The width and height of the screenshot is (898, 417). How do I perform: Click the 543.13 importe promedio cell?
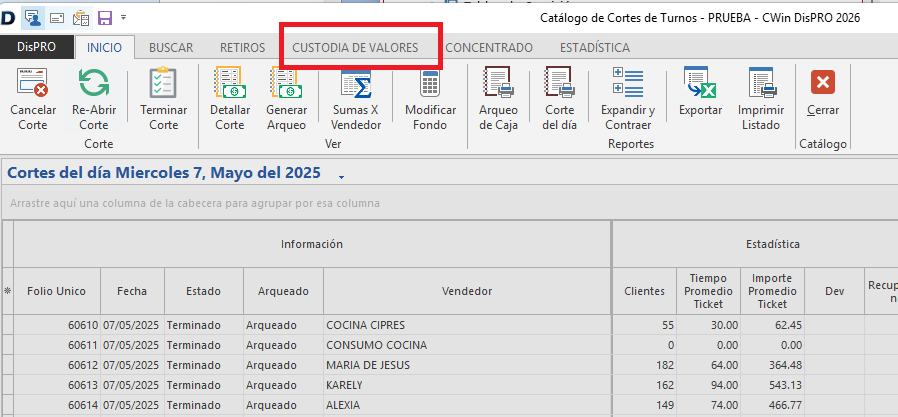(772, 385)
